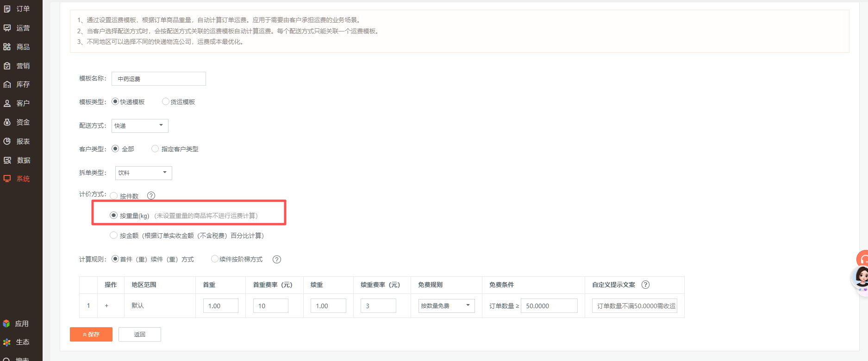Open the 数据 sidebar icon
Screen dimensions: 868x361
pos(7,160)
